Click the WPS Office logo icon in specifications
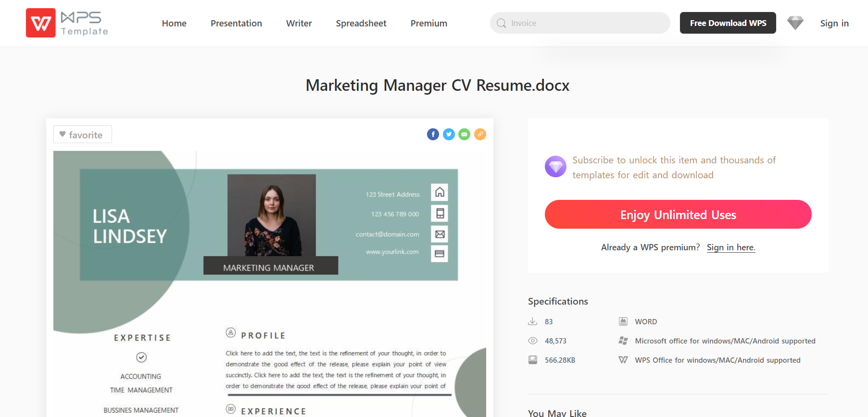The height and width of the screenshot is (417, 868). [x=623, y=360]
